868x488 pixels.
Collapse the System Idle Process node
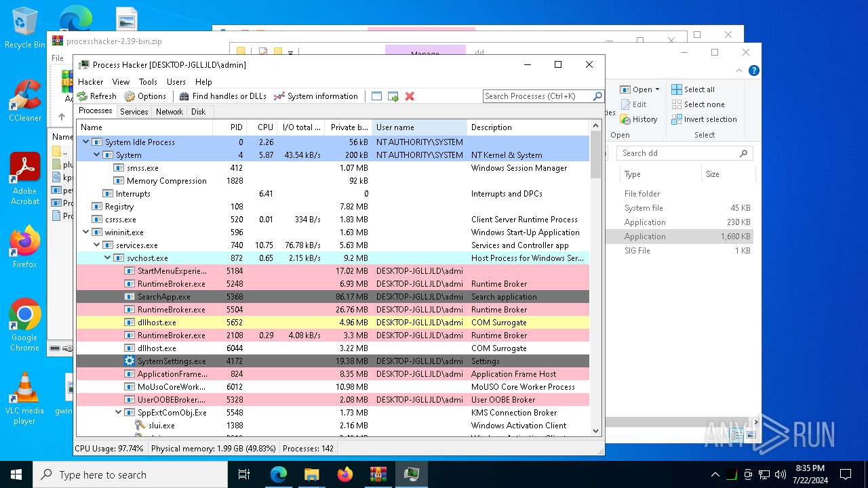pyautogui.click(x=85, y=142)
